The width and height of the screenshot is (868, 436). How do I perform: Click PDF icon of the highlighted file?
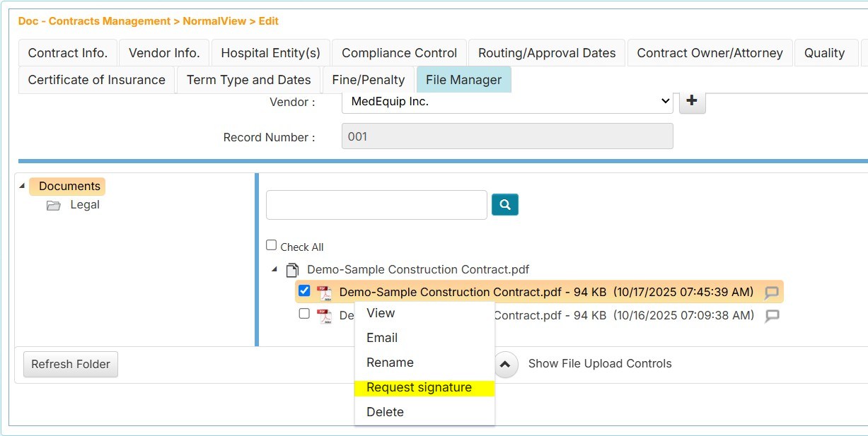(324, 293)
